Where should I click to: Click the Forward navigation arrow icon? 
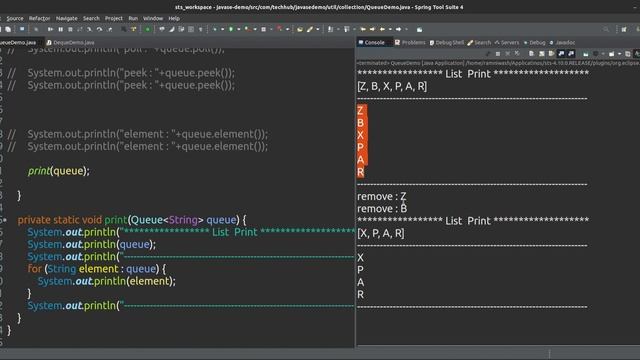point(398,29)
